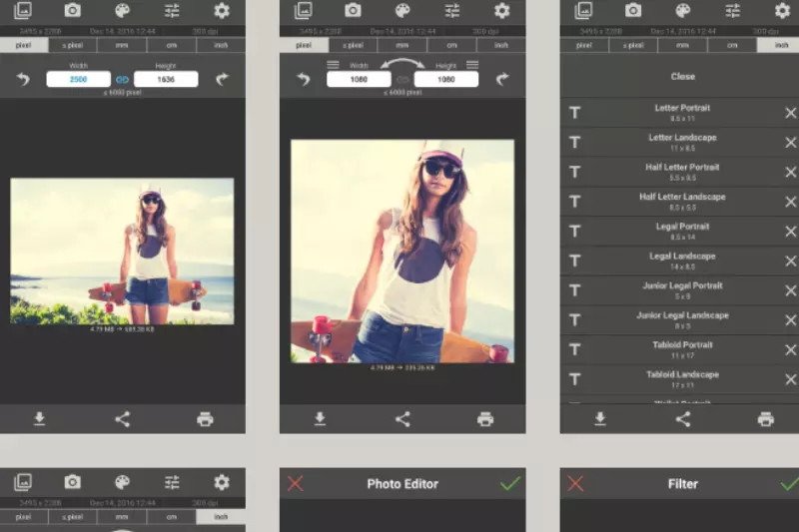
Task: Edit Junior Legal Portrait name via T icon
Action: 575,290
